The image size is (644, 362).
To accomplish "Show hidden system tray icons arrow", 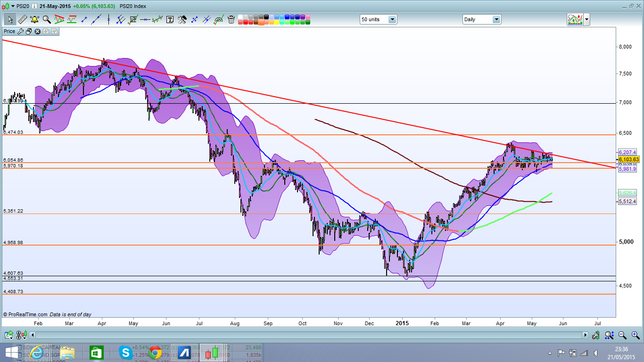I will (550, 353).
